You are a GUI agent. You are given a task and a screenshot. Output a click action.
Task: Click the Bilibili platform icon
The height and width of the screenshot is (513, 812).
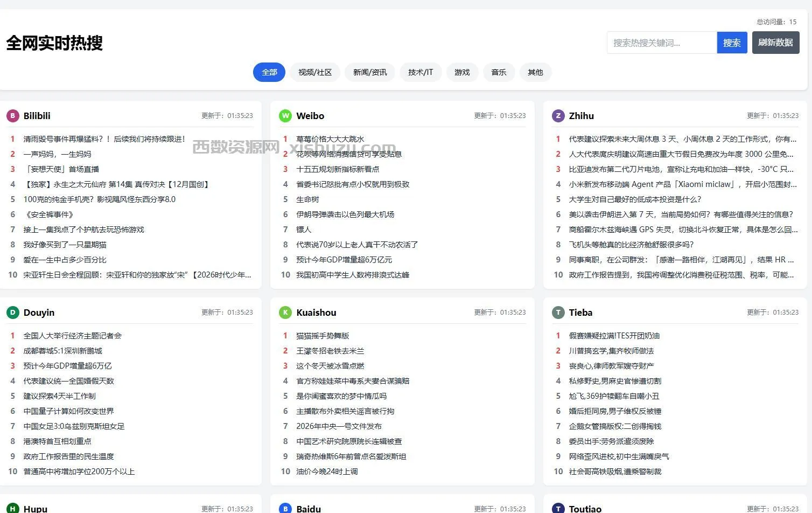tap(12, 115)
